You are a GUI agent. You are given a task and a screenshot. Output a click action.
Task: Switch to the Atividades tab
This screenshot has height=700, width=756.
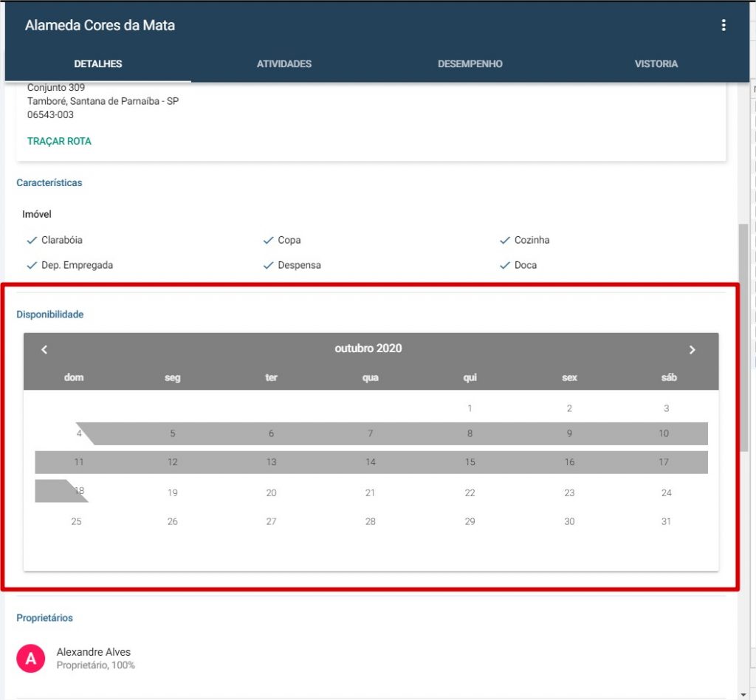click(284, 64)
